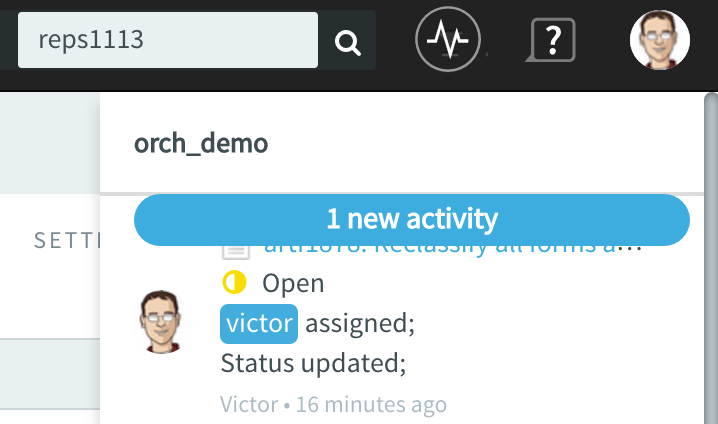This screenshot has height=424, width=718.
Task: Open the activity stream pulse icon
Action: [x=448, y=39]
